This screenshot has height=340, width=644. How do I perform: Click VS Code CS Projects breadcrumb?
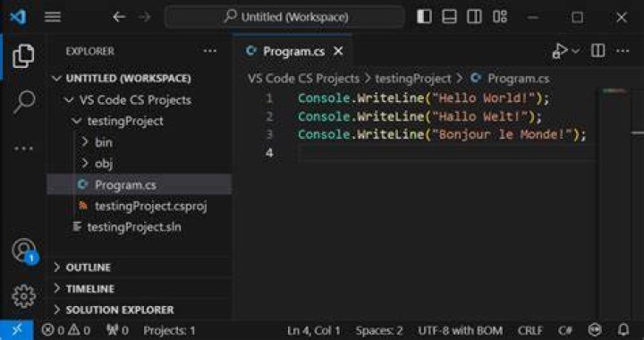click(x=303, y=79)
